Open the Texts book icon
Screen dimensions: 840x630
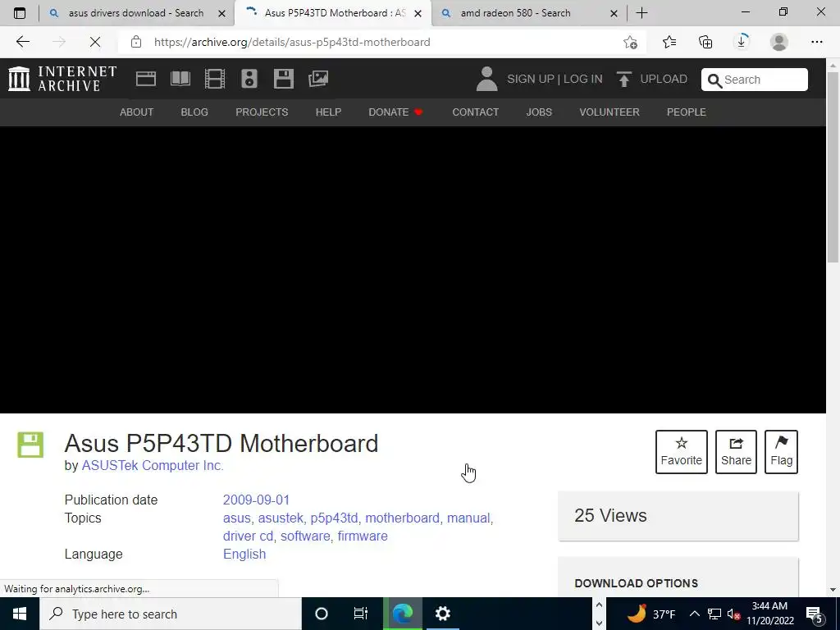(x=180, y=79)
